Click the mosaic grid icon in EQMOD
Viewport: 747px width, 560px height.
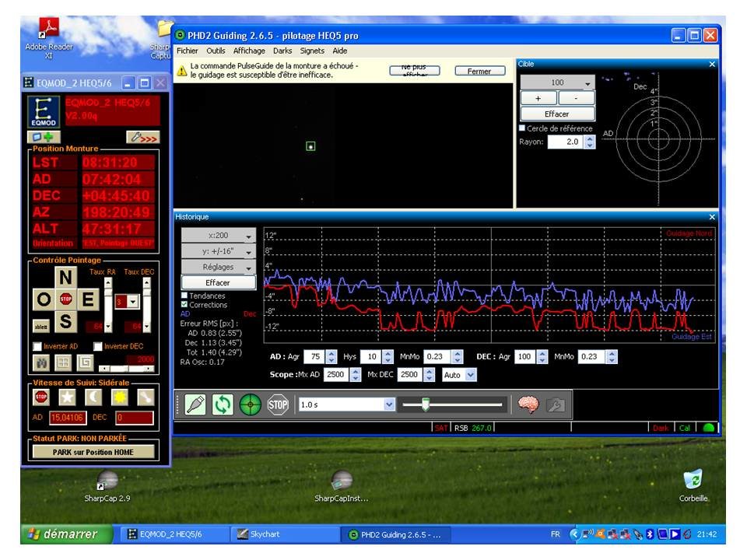tap(63, 363)
